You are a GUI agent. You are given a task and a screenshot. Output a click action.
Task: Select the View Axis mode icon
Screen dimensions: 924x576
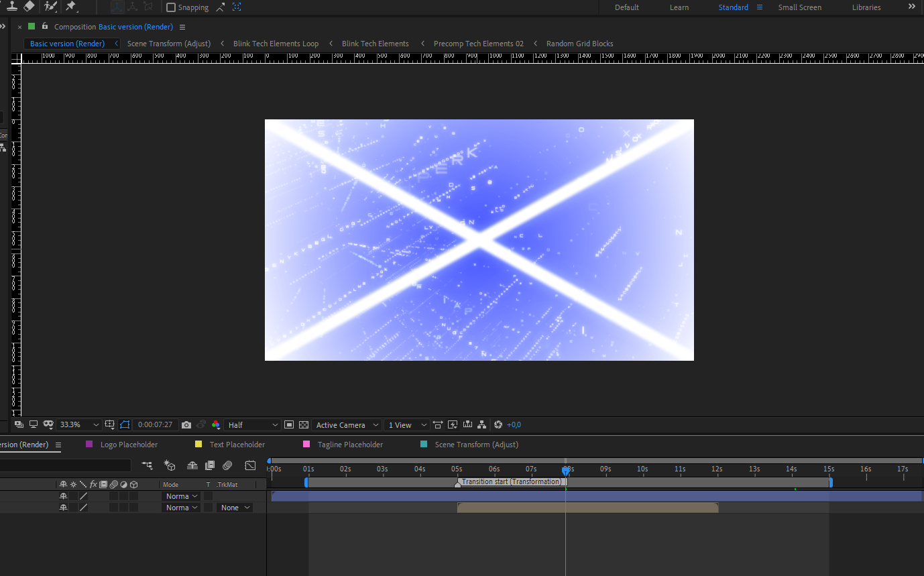tap(148, 7)
